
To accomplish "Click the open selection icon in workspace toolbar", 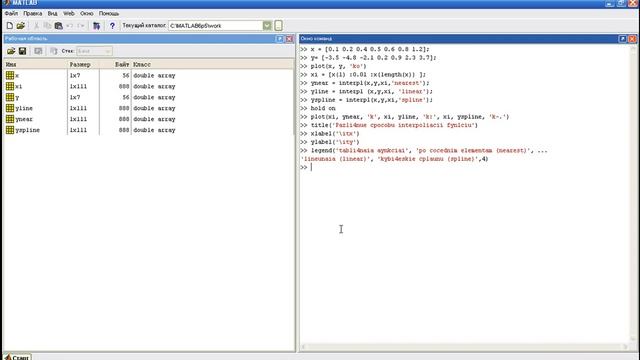I will point(38,51).
